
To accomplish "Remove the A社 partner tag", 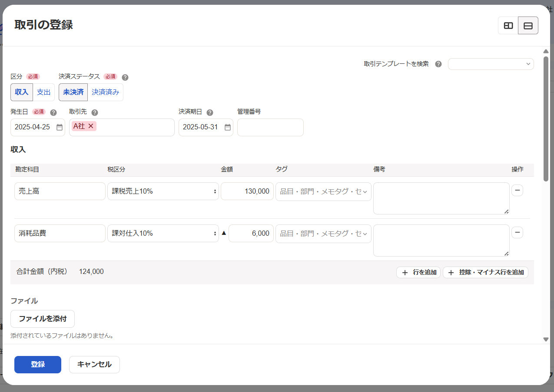I will coord(91,126).
